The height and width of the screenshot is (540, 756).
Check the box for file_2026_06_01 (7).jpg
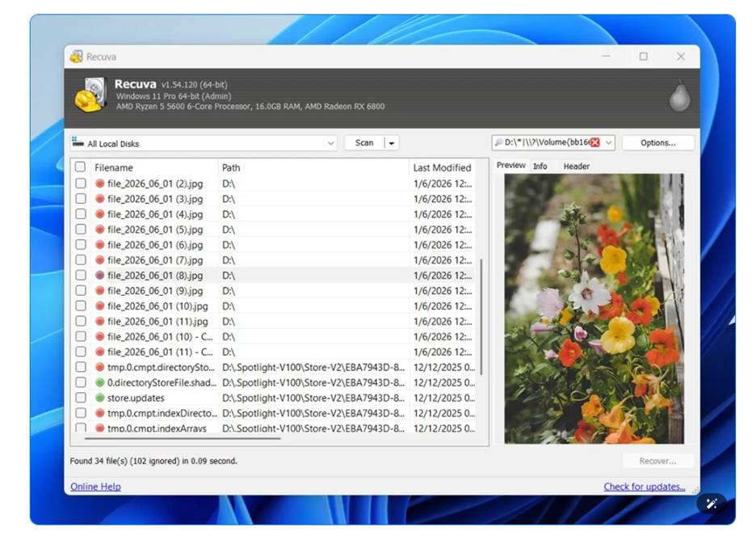[x=81, y=260]
